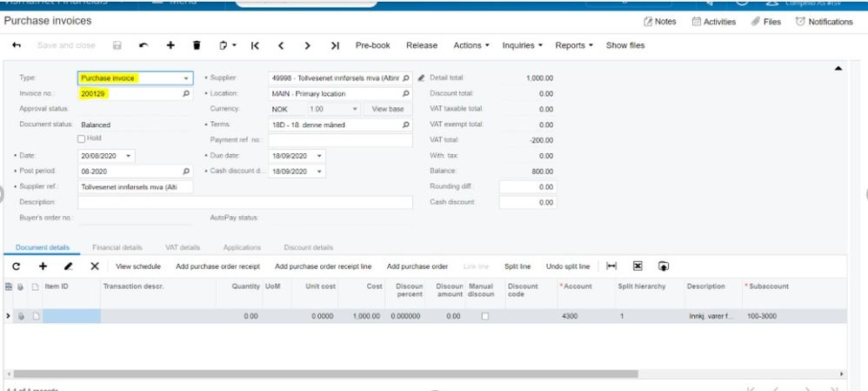Collapse the header form with top-right arrow
868x391 pixels.
pyautogui.click(x=838, y=68)
